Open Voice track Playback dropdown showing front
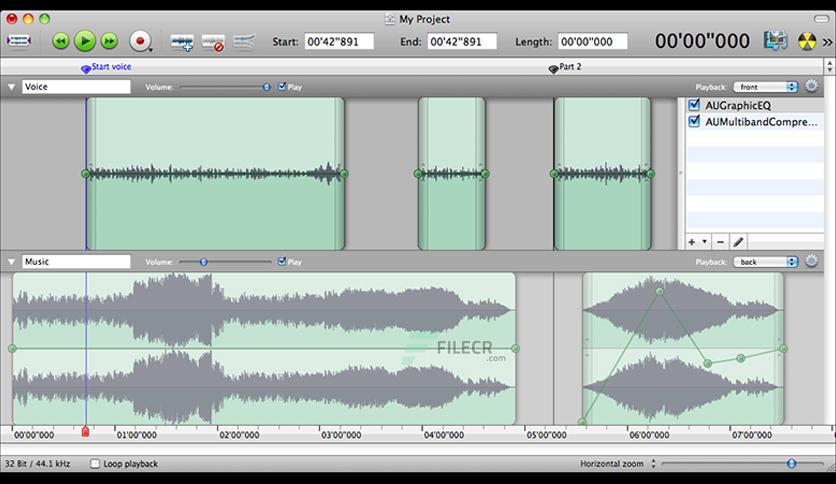 coord(765,87)
